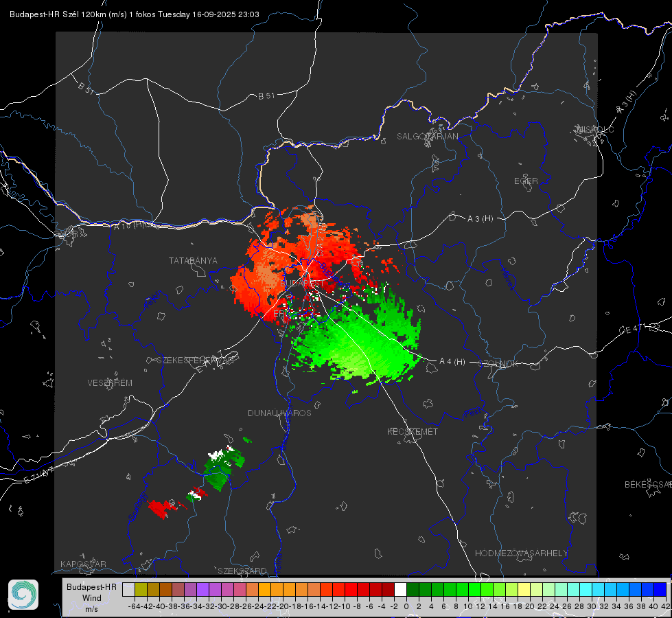Click the Somogy county label
The width and height of the screenshot is (672, 618).
point(138,507)
